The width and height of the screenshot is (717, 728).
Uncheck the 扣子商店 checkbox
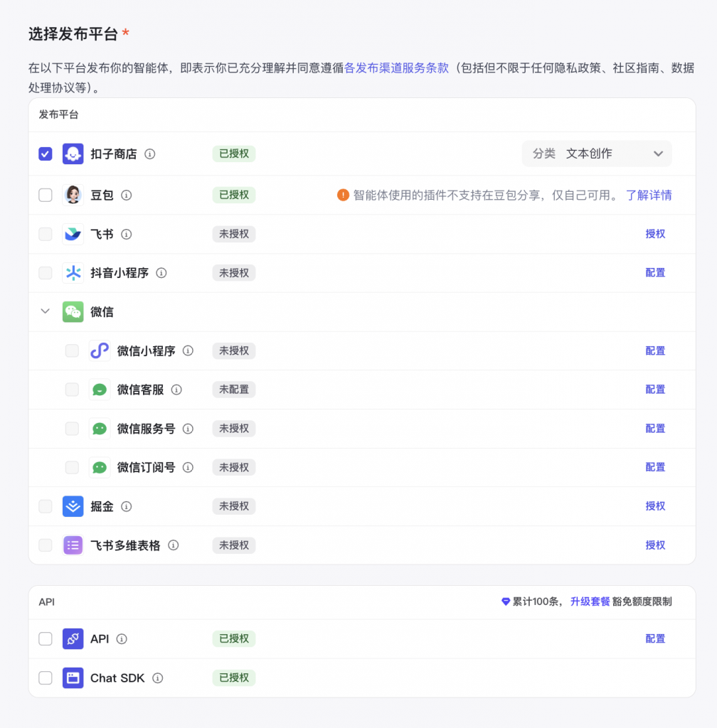pyautogui.click(x=46, y=154)
